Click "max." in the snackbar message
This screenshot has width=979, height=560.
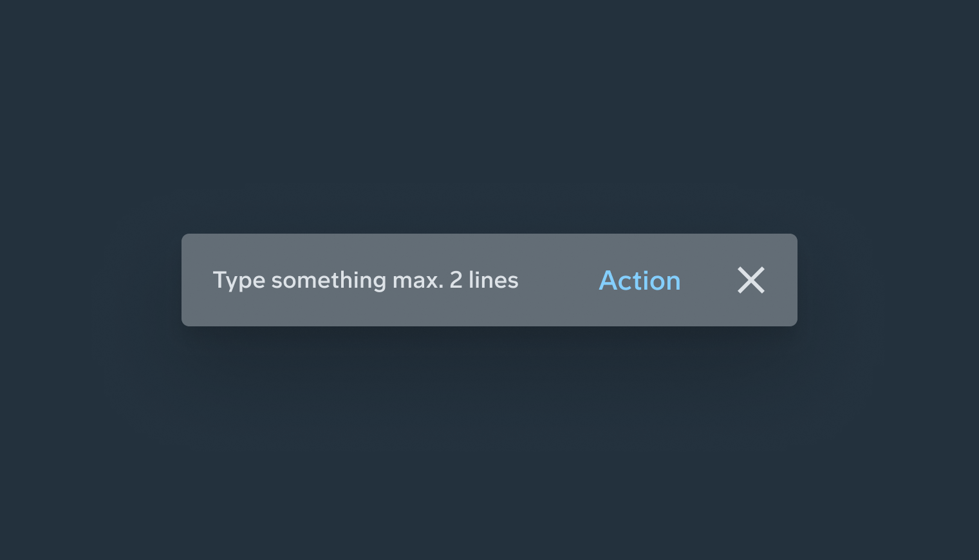point(418,281)
